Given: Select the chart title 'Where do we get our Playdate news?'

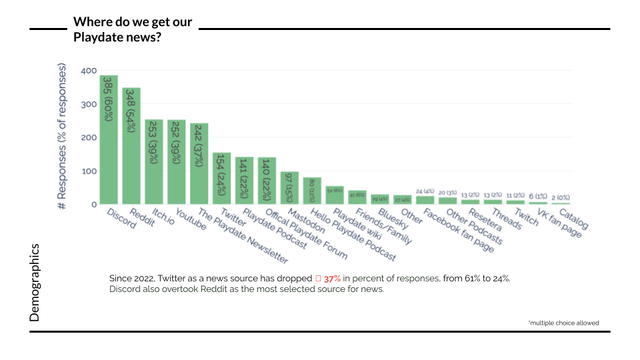Looking at the screenshot, I should click(x=133, y=29).
